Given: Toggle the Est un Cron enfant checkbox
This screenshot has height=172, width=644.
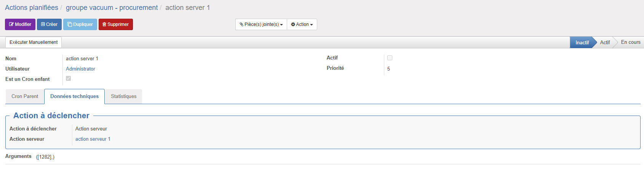Looking at the screenshot, I should tap(69, 79).
